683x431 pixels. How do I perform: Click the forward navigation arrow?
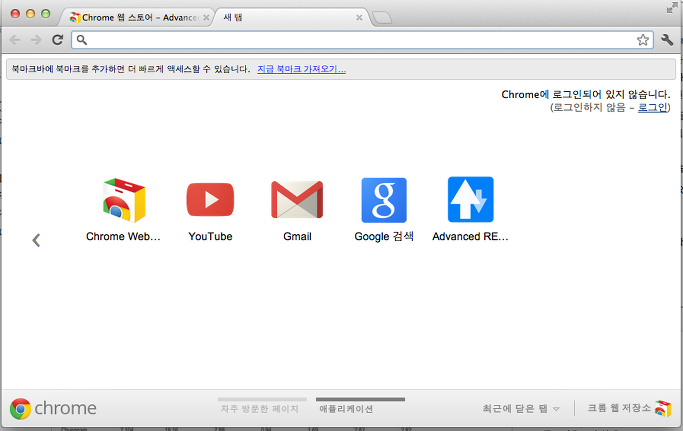coord(36,40)
